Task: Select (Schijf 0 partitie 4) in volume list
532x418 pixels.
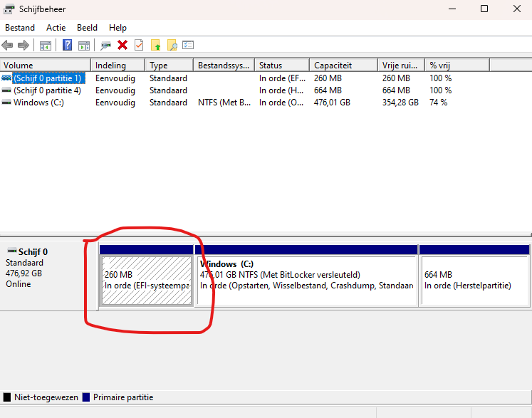Action: [x=47, y=90]
